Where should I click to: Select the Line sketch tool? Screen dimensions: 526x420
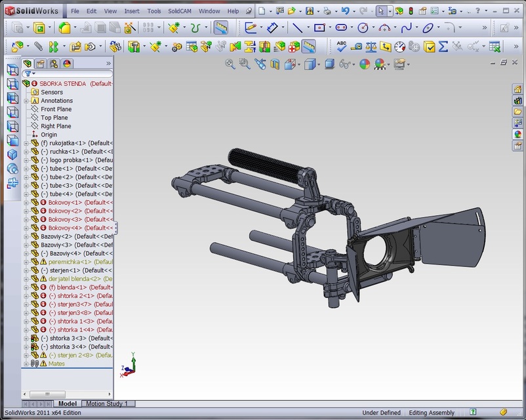pyautogui.click(x=296, y=27)
